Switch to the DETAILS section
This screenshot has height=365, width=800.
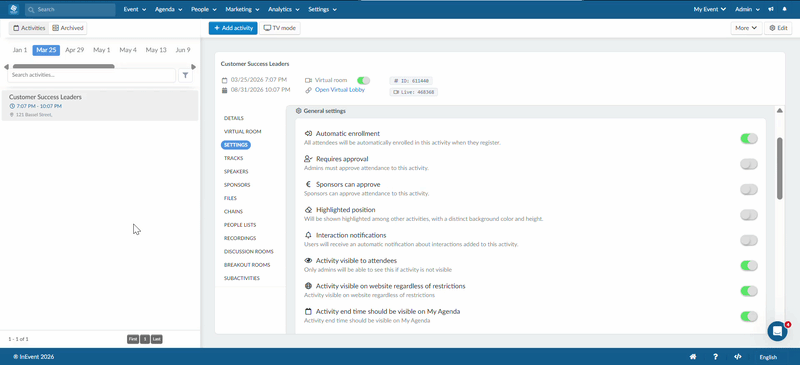coord(234,118)
